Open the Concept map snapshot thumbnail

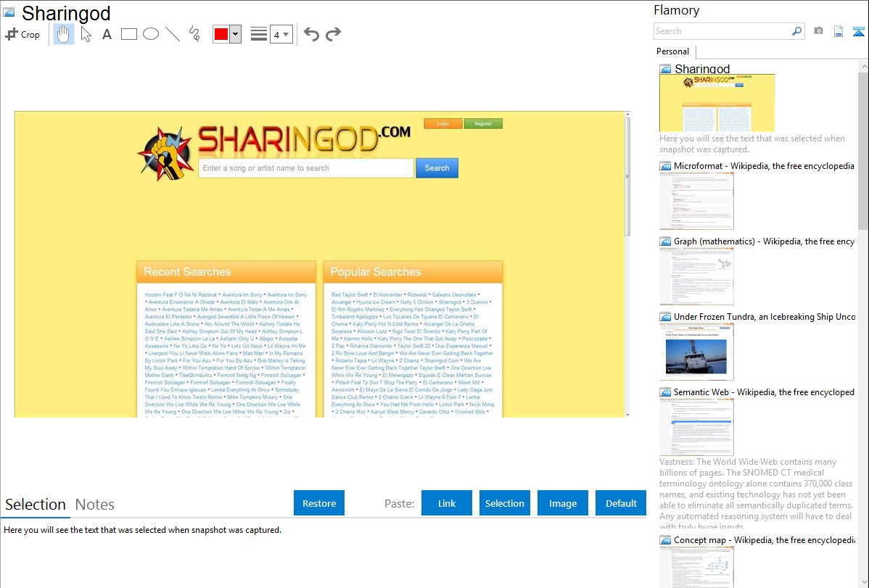coord(696,567)
